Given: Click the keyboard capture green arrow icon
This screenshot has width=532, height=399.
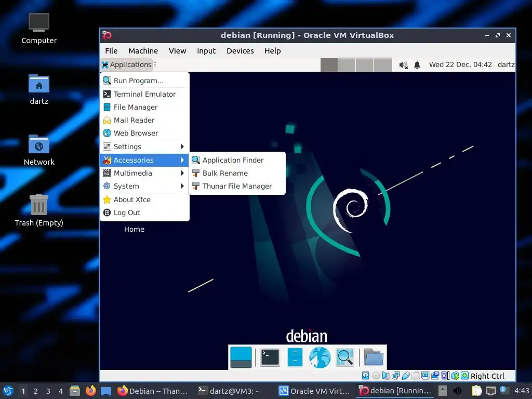Looking at the screenshot, I should point(465,376).
